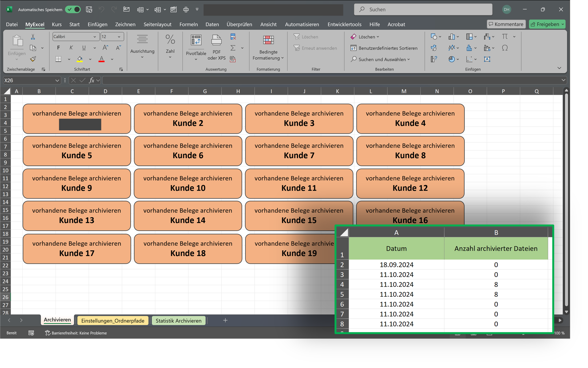Toggle bold formatting (F)
588x368 pixels.
coord(58,48)
